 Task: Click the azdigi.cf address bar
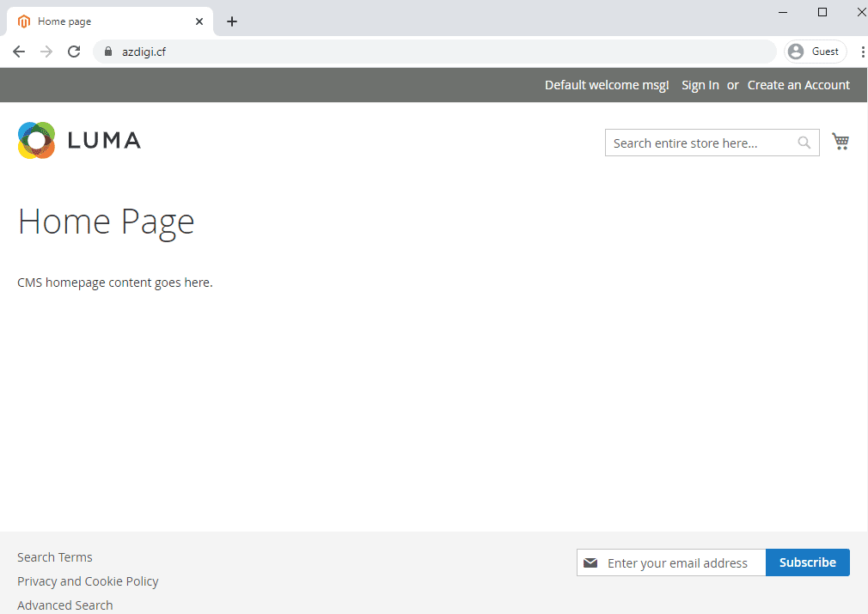tap(430, 52)
